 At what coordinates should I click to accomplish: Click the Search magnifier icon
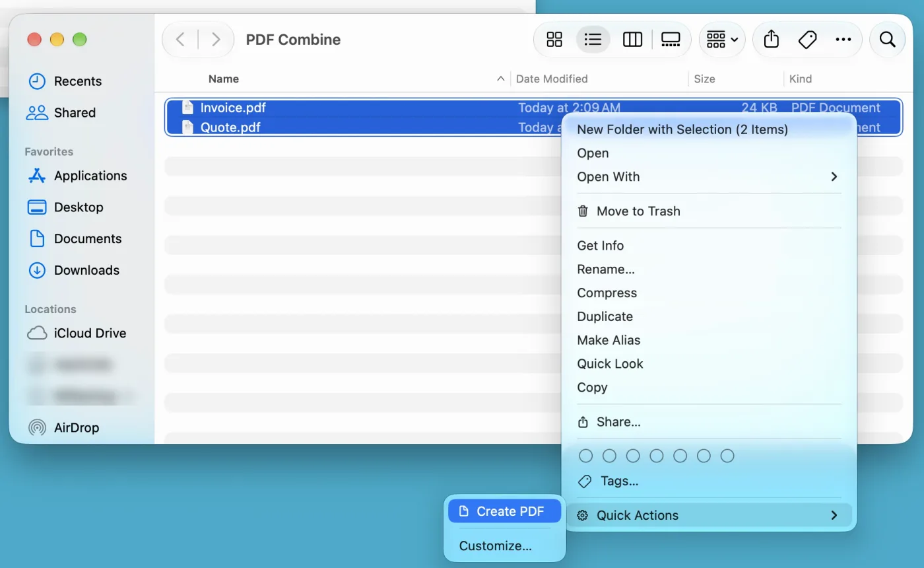[x=888, y=40]
